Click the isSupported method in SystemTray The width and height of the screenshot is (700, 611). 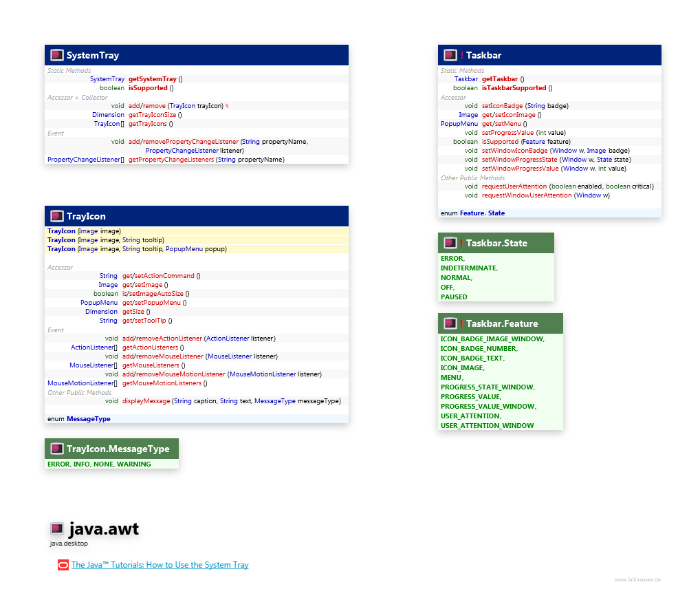point(149,88)
